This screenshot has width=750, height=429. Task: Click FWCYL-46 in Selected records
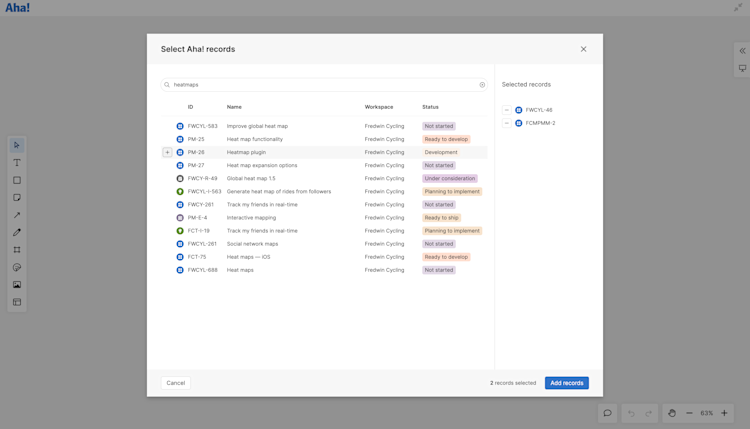pos(539,110)
